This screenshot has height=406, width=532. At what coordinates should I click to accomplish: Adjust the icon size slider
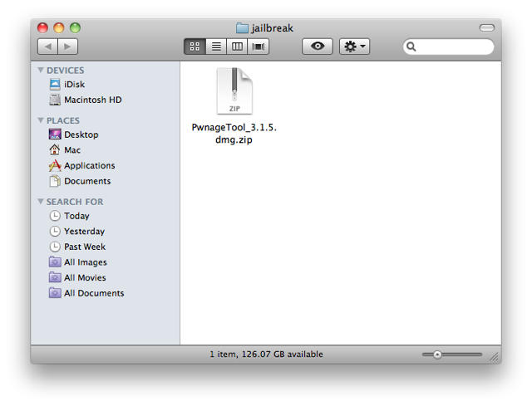(437, 355)
